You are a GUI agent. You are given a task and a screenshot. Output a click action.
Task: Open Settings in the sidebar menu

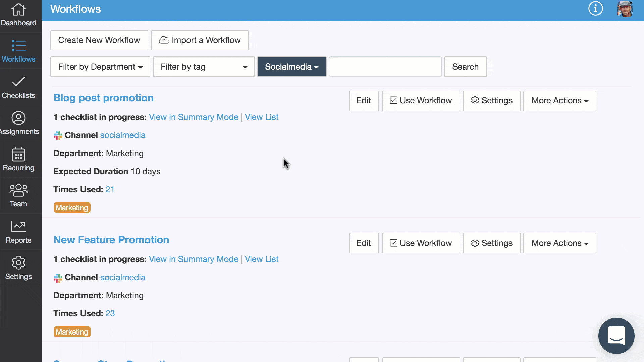coord(18,268)
